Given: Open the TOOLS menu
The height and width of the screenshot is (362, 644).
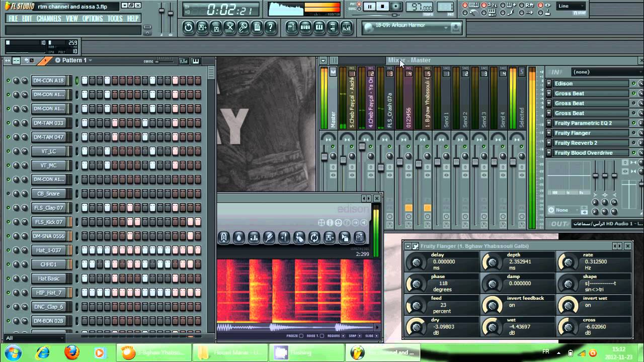Looking at the screenshot, I should click(115, 18).
